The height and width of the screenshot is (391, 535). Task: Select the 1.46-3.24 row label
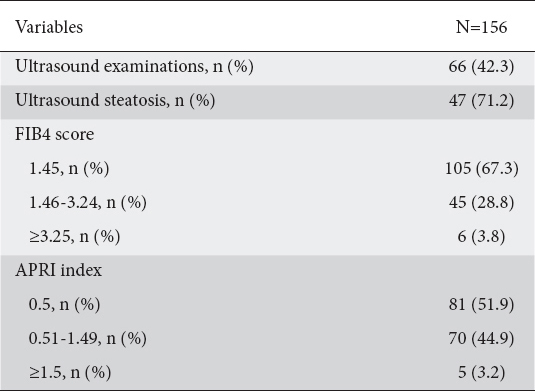click(x=88, y=202)
